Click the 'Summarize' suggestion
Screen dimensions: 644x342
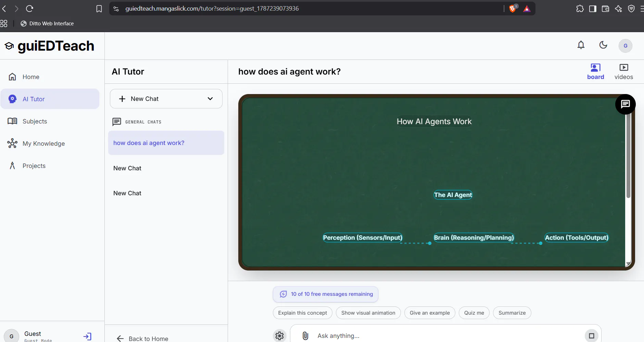(512, 313)
